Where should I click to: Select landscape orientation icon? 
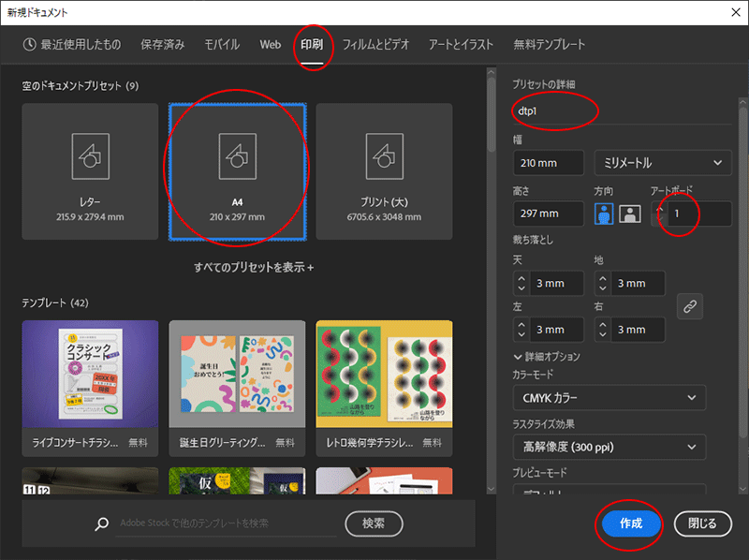click(629, 214)
